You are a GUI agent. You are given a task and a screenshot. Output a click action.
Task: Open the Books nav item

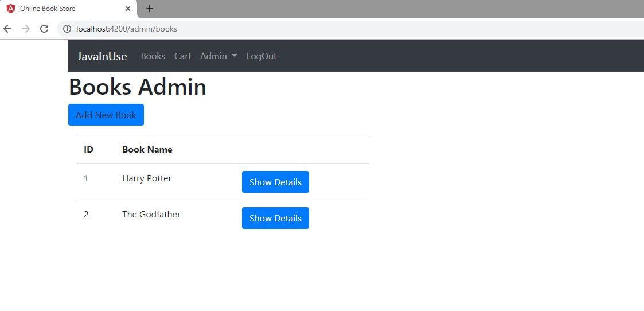153,56
